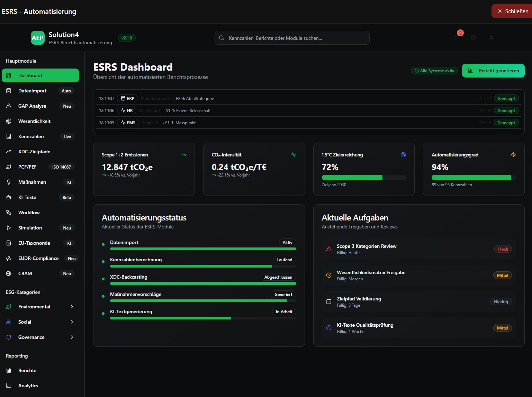Image resolution: width=532 pixels, height=397 pixels.
Task: Click the Alle Systeme aktiv status badge
Action: point(434,71)
